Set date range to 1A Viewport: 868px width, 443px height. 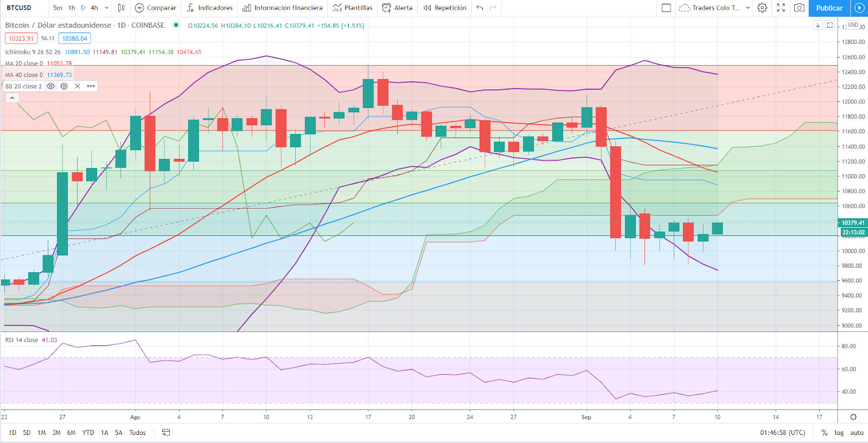105,432
